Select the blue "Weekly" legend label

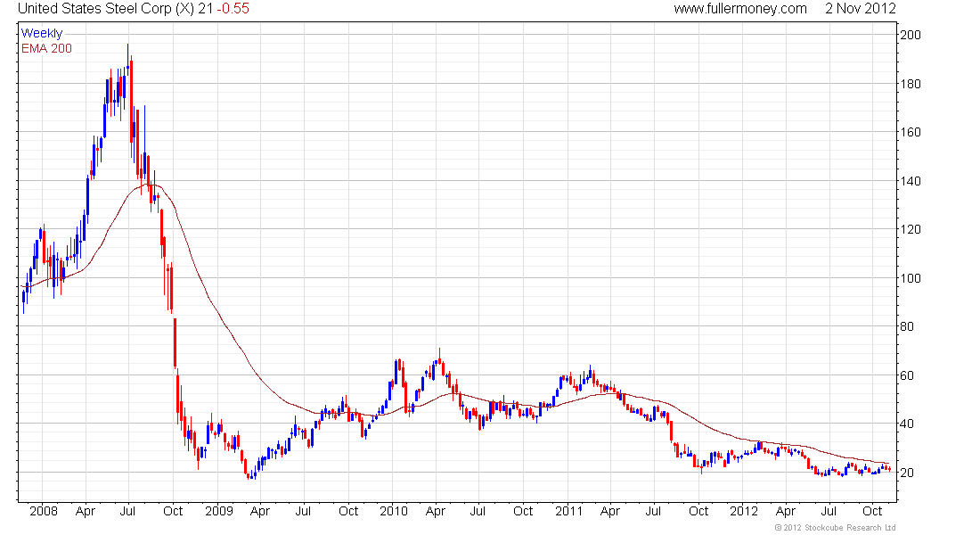[42, 33]
